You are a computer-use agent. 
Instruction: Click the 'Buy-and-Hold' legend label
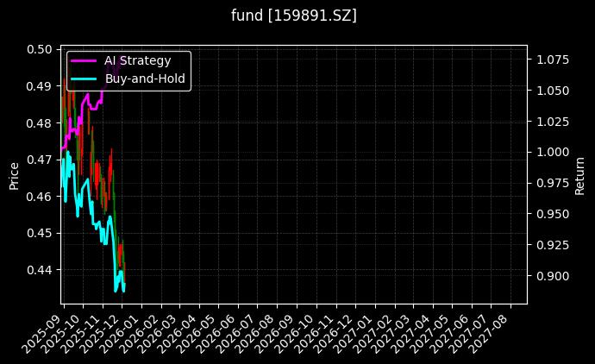(x=145, y=78)
